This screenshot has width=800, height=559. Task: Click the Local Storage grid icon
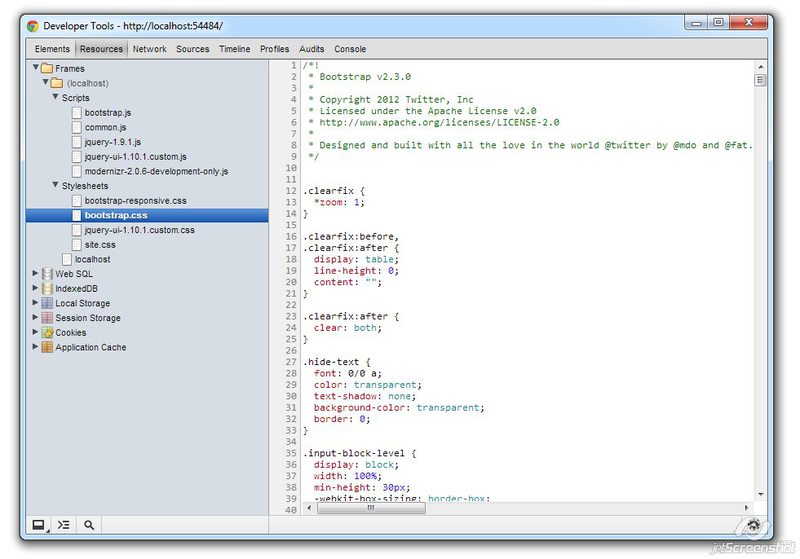click(x=47, y=303)
